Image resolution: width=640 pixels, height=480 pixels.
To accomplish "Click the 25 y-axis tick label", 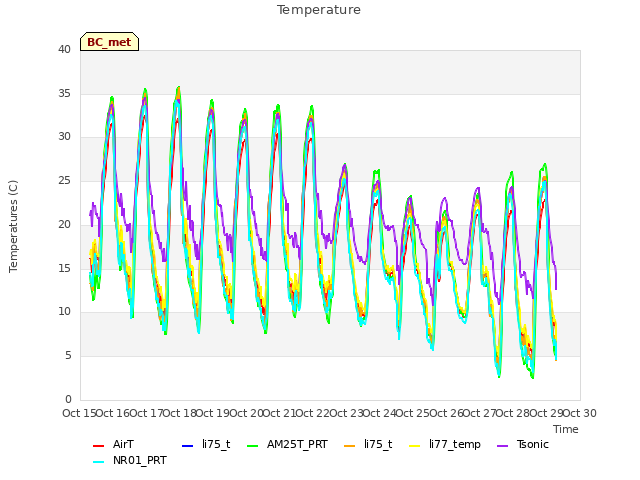I will coord(64,180).
